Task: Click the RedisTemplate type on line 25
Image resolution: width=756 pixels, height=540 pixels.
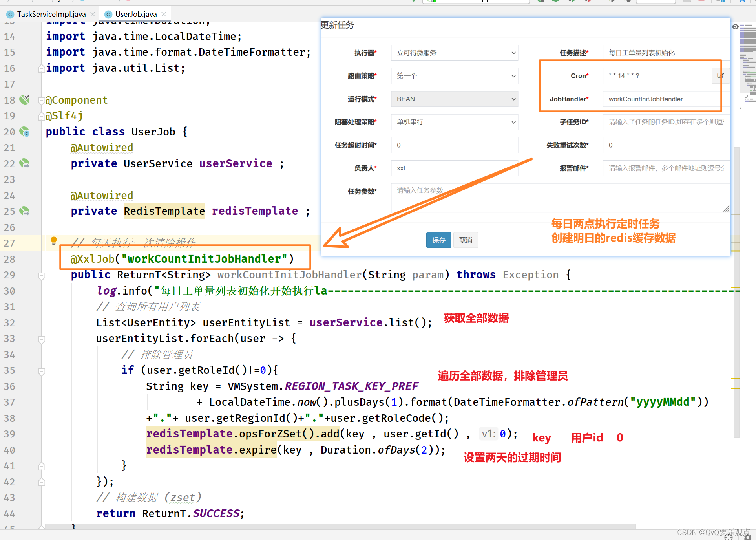Action: 164,211
